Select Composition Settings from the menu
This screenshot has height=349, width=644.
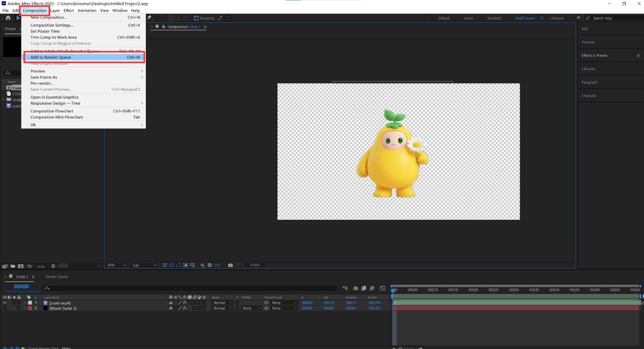click(x=52, y=25)
